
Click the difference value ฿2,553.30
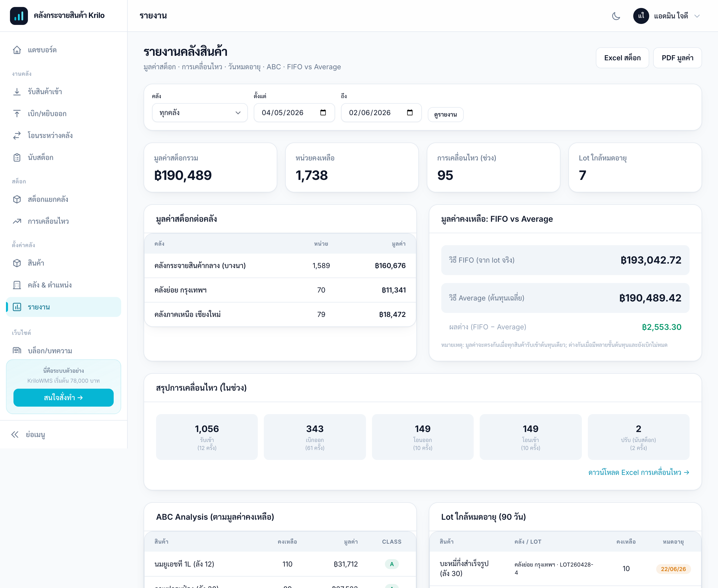pyautogui.click(x=661, y=327)
